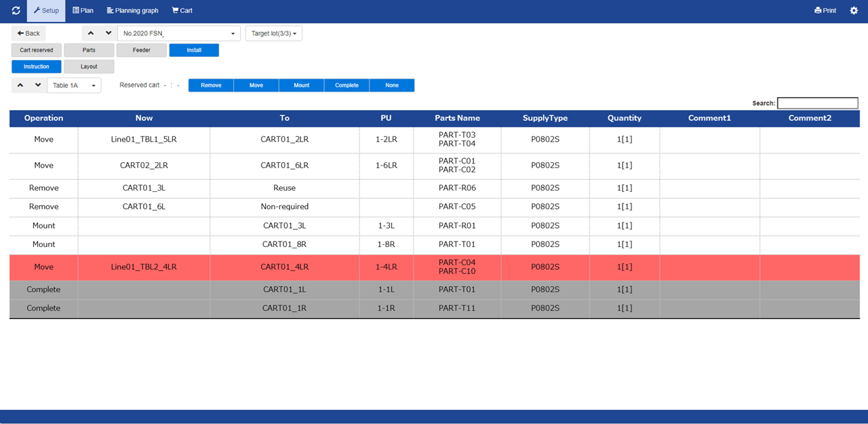Sort by the Operation column header
The height and width of the screenshot is (424, 868).
(43, 118)
